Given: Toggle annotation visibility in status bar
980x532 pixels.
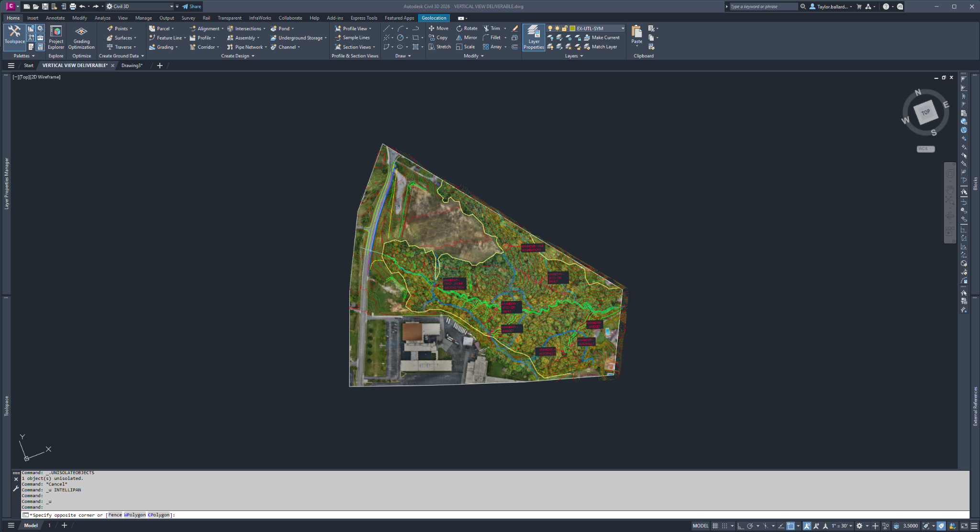Looking at the screenshot, I should (807, 526).
